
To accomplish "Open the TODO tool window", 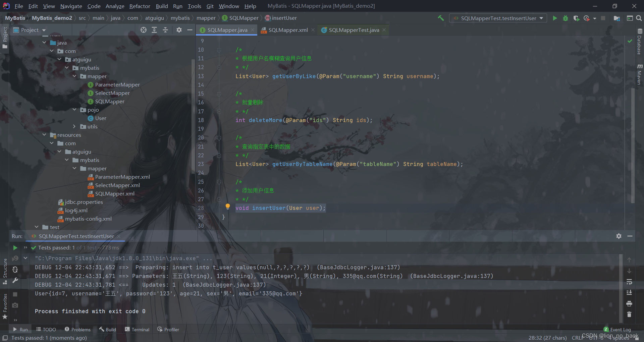I will (x=46, y=330).
